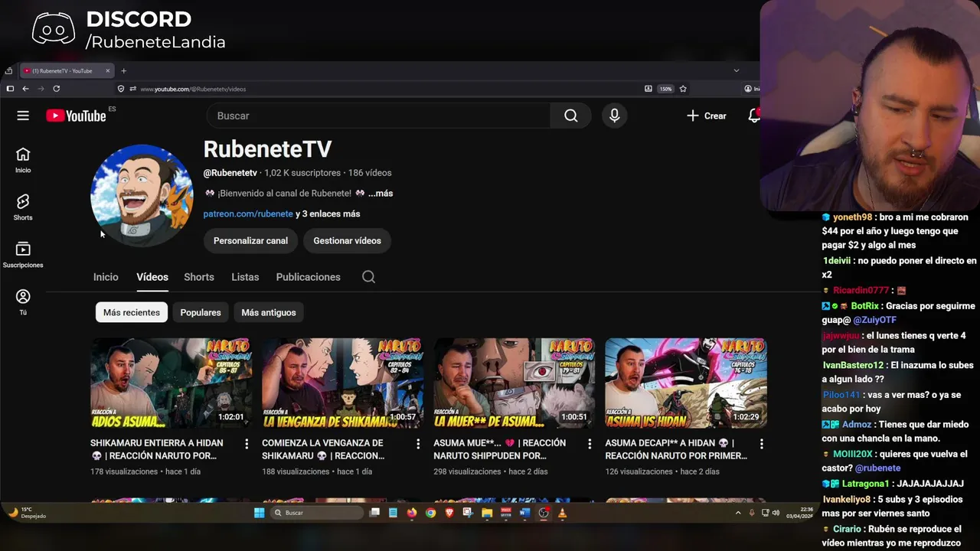Click the magnifier search button
The height and width of the screenshot is (551, 980).
570,116
